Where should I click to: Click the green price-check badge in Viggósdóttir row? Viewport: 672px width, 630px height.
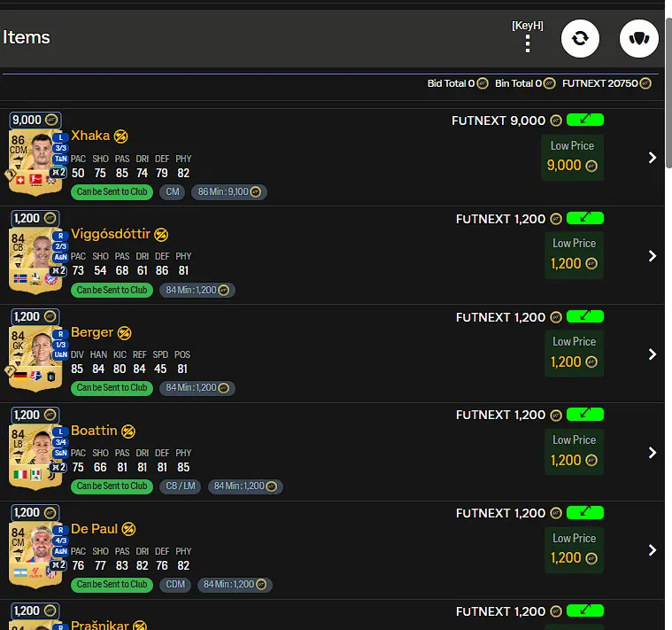(x=585, y=218)
